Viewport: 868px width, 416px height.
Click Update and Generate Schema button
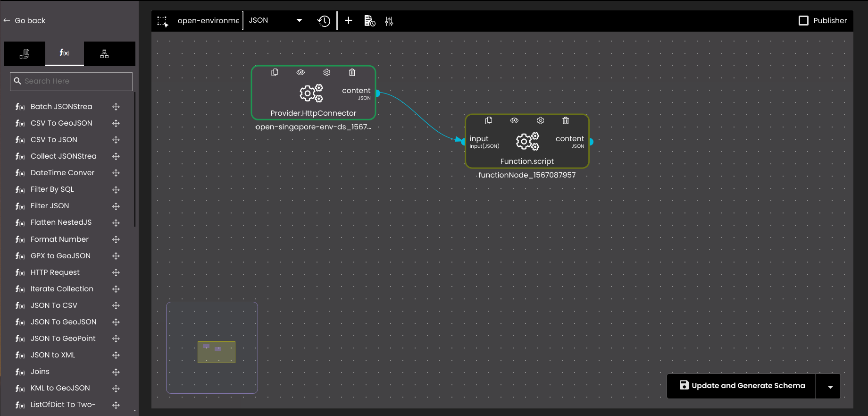742,386
